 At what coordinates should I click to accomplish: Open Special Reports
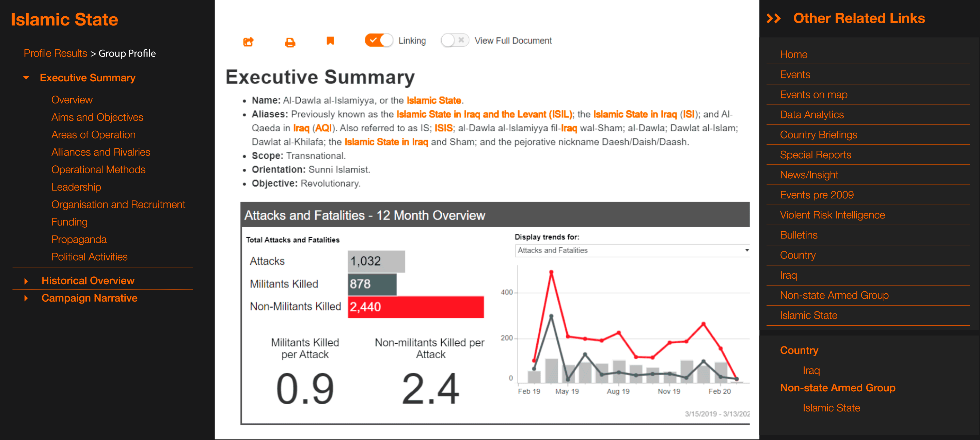815,155
